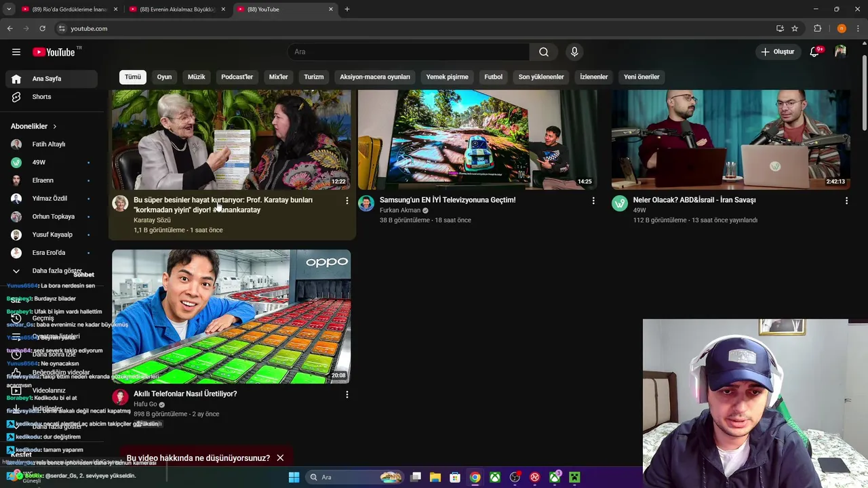View site information icon in address bar
Screen dimensions: 868x488
62,28
